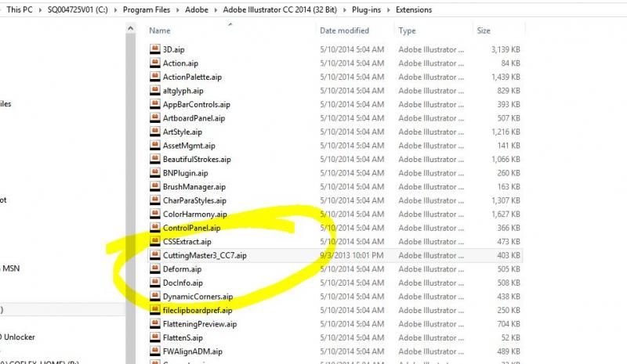Image resolution: width=627 pixels, height=364 pixels.
Task: Click the 1,216 KB size value
Action: (x=506, y=132)
